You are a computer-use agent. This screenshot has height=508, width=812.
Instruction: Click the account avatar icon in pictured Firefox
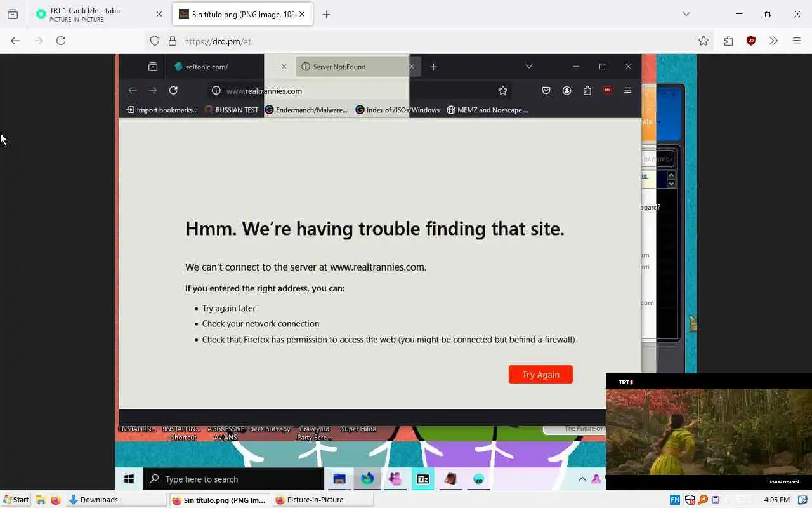coord(566,91)
